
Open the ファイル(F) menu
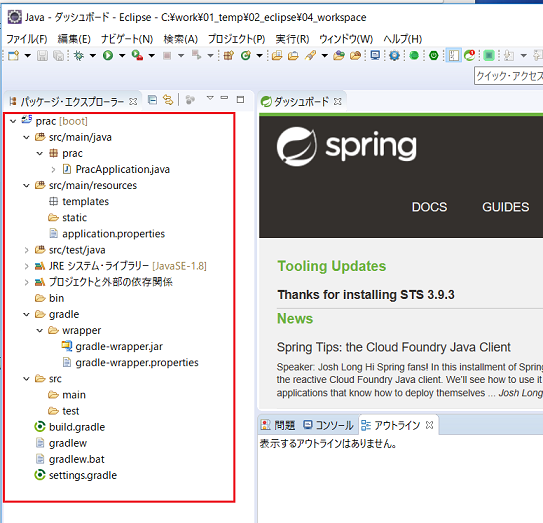[x=27, y=39]
